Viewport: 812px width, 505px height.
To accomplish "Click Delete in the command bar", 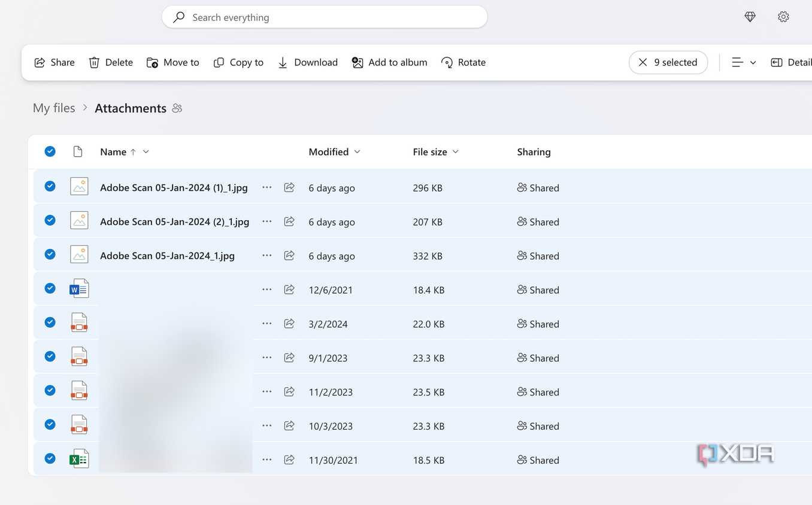I will (111, 62).
